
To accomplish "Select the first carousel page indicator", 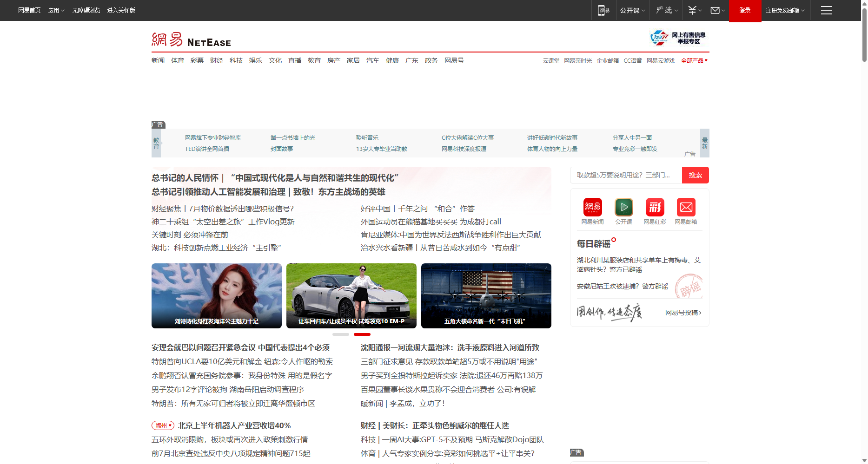I will [x=341, y=334].
